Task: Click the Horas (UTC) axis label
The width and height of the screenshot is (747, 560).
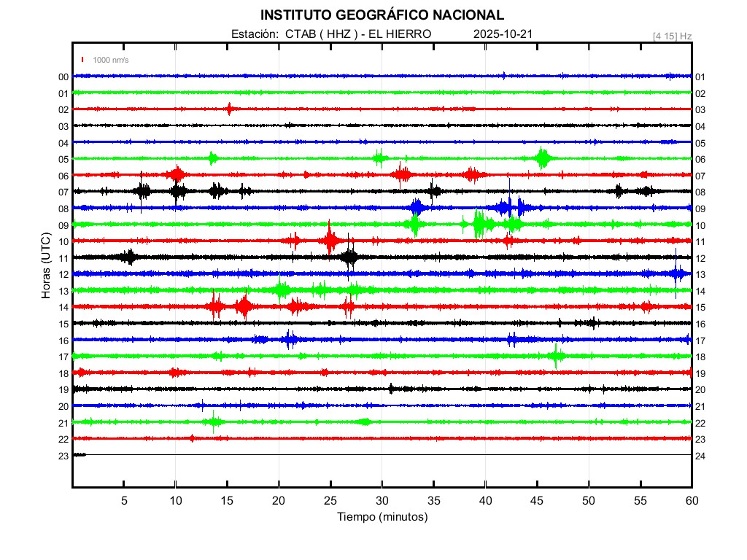Action: pos(46,266)
